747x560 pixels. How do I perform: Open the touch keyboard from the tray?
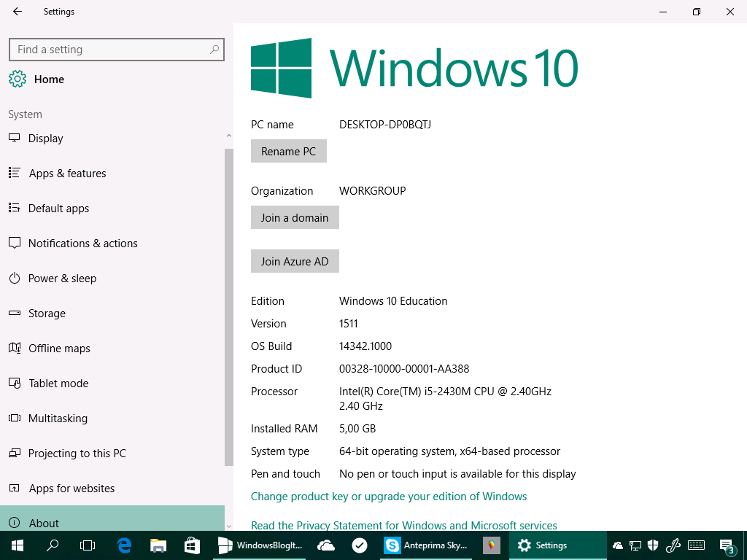click(697, 545)
